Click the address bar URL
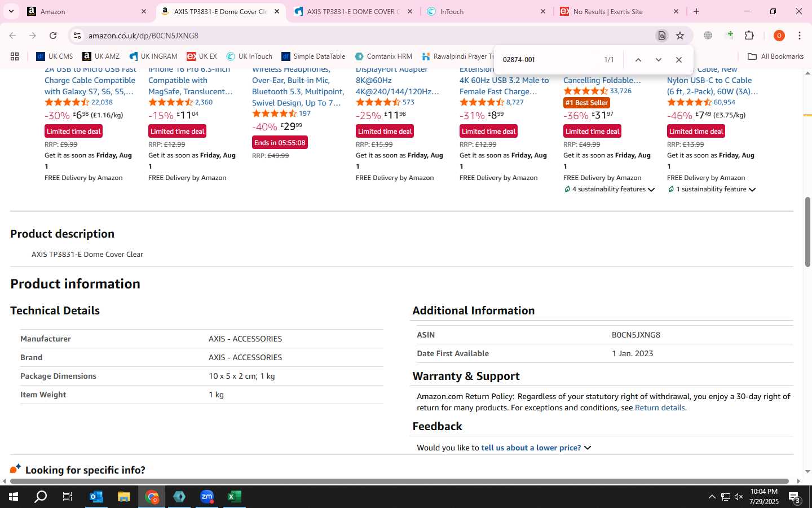812x508 pixels. point(143,36)
